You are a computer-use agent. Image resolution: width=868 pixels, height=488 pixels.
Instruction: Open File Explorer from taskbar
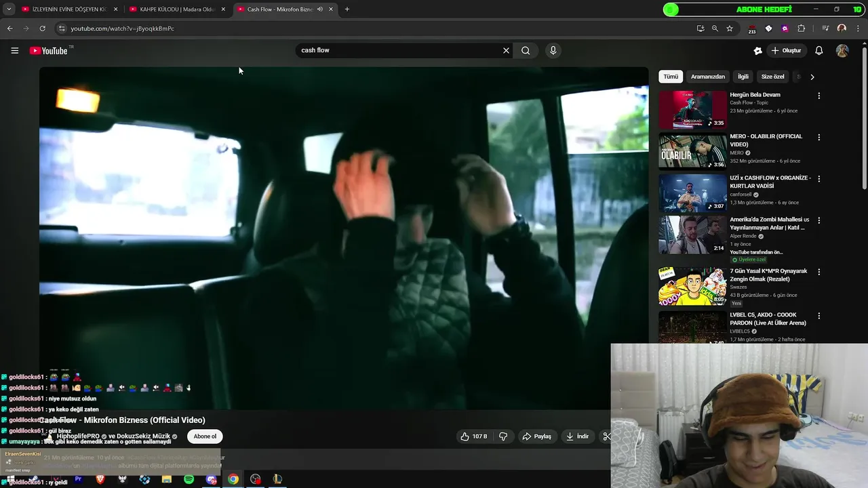(167, 479)
